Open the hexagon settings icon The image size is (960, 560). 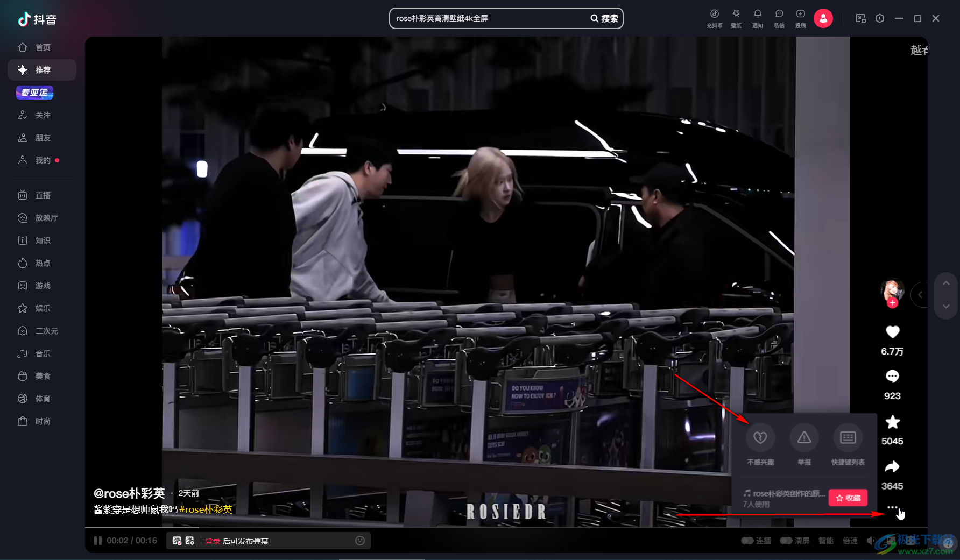pyautogui.click(x=880, y=18)
